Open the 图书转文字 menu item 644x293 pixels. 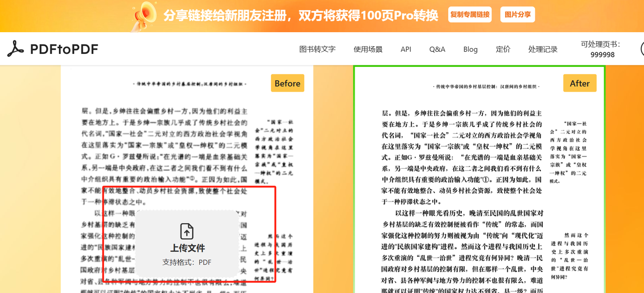pos(317,49)
